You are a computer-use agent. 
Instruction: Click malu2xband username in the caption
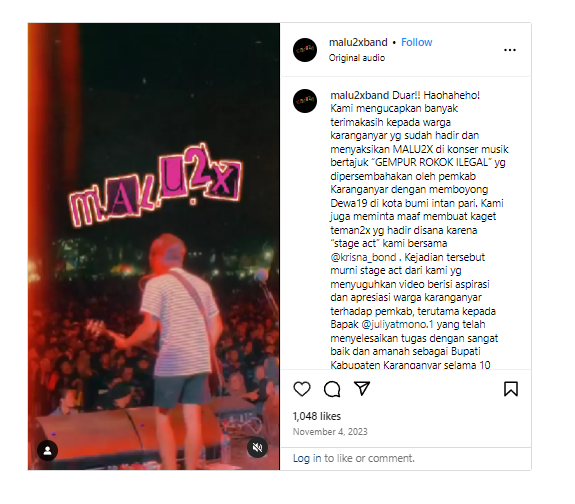coord(359,95)
